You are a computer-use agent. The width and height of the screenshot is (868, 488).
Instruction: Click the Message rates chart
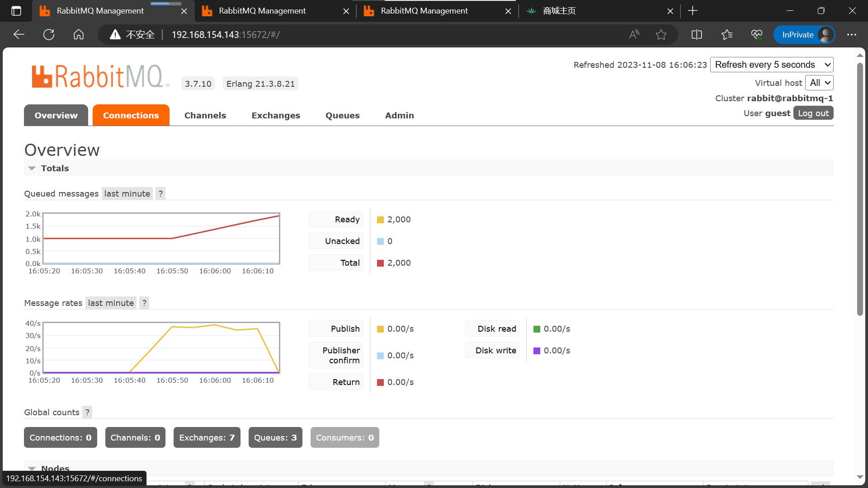pyautogui.click(x=161, y=347)
